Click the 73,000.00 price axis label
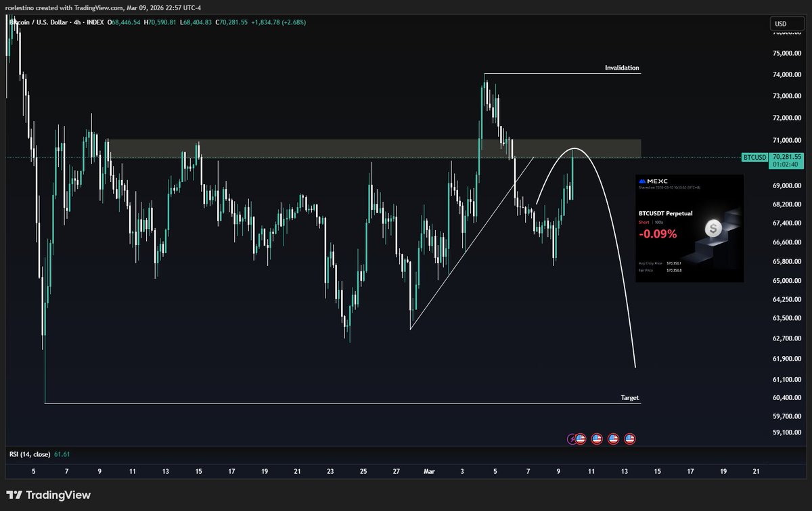The height and width of the screenshot is (511, 812). (x=788, y=97)
